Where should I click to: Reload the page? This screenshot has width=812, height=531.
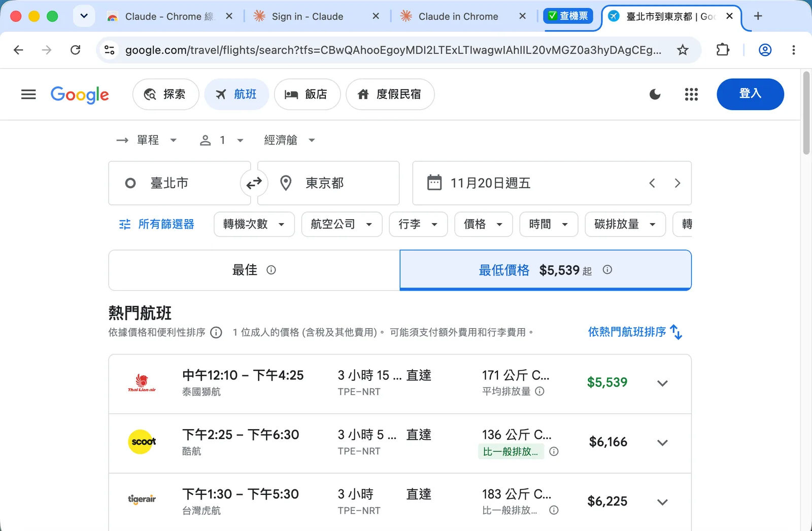click(75, 50)
